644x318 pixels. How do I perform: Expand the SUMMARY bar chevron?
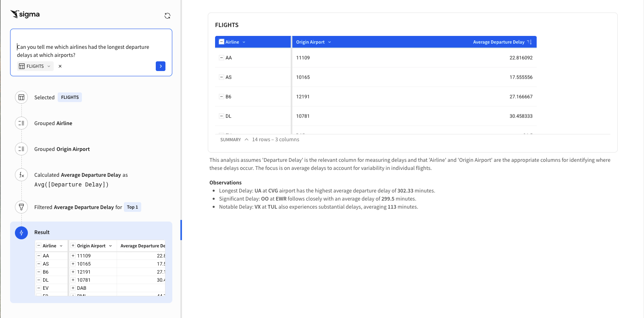(247, 140)
